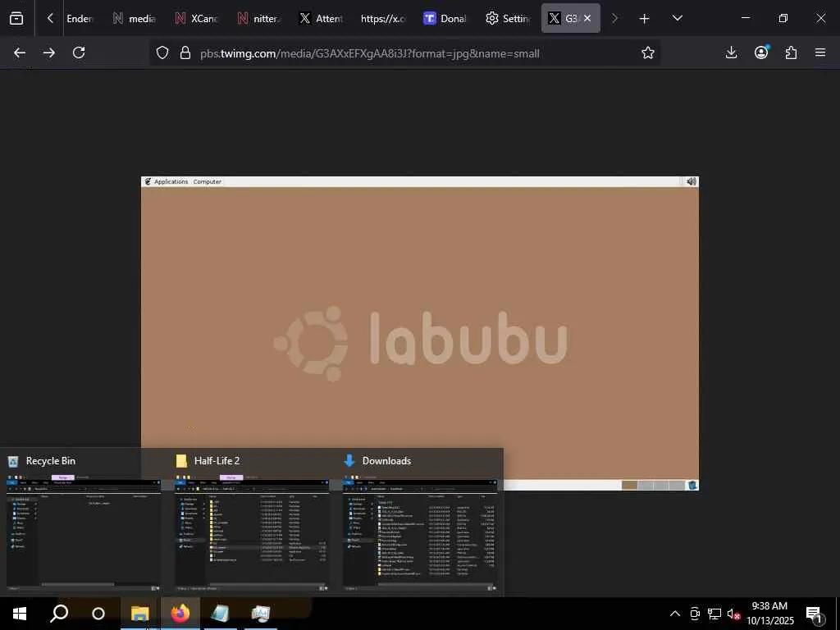This screenshot has width=840, height=630.
Task: Open Windows Search from the taskbar
Action: [x=59, y=614]
